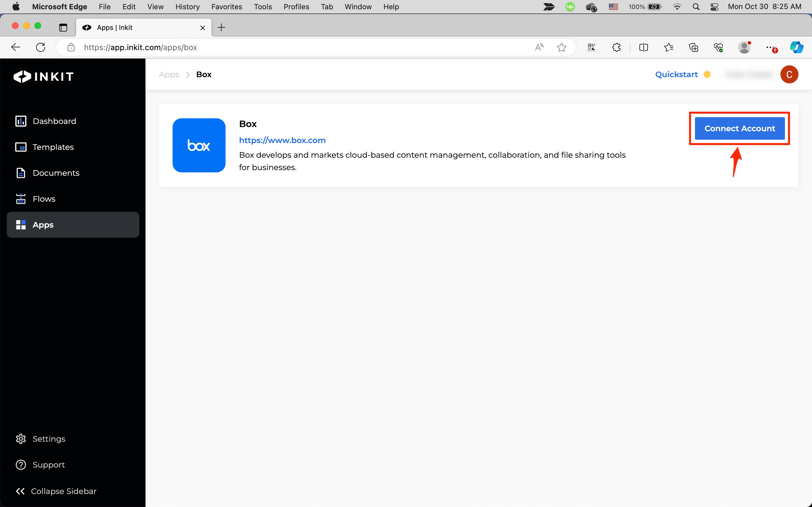This screenshot has height=507, width=812.
Task: Navigate to Flows in sidebar
Action: 44,199
